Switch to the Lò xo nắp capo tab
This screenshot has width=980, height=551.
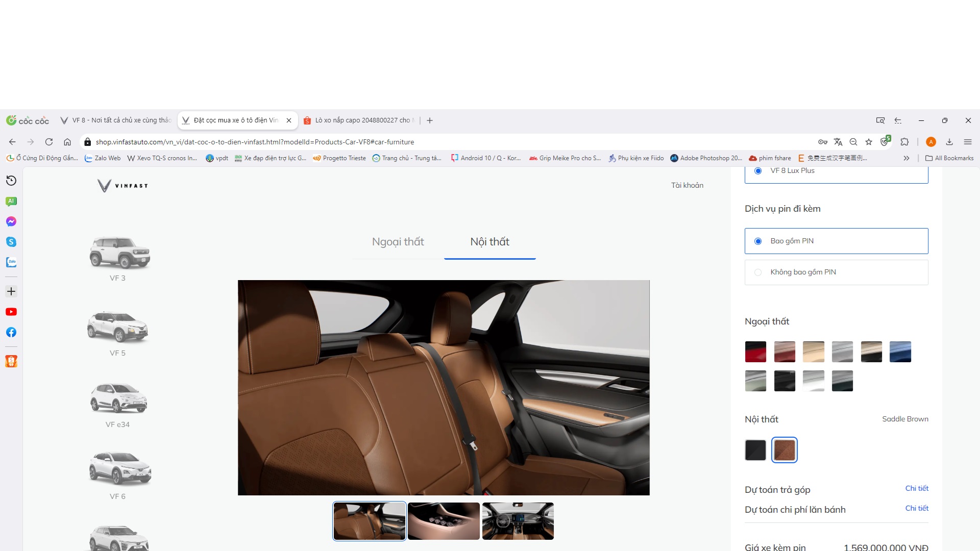(361, 120)
